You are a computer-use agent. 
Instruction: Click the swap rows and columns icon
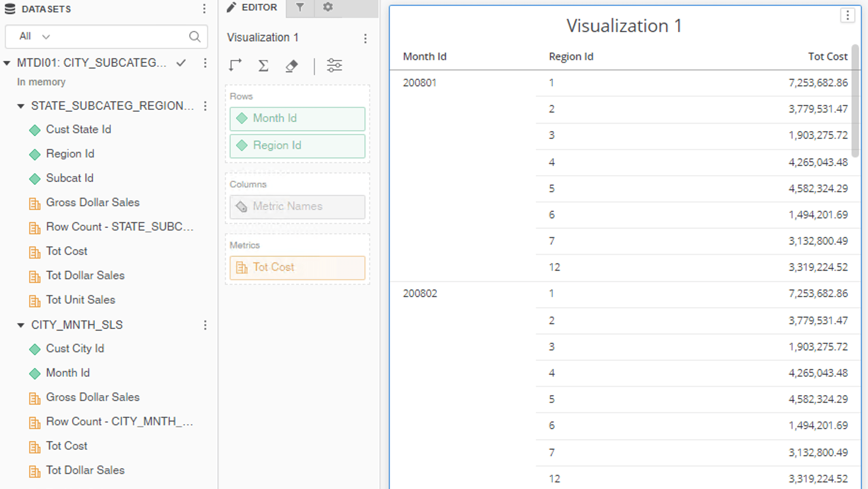click(235, 65)
